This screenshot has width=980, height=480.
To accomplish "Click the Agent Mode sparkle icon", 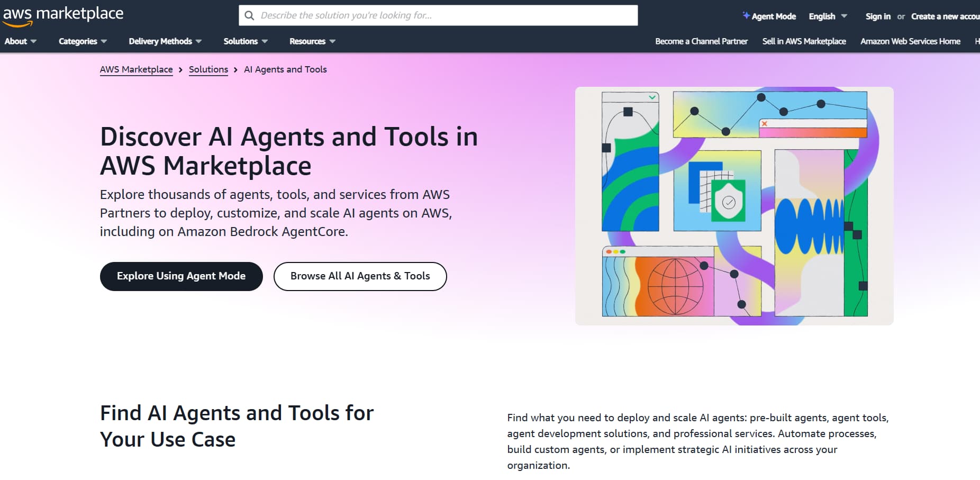I will 746,15.
